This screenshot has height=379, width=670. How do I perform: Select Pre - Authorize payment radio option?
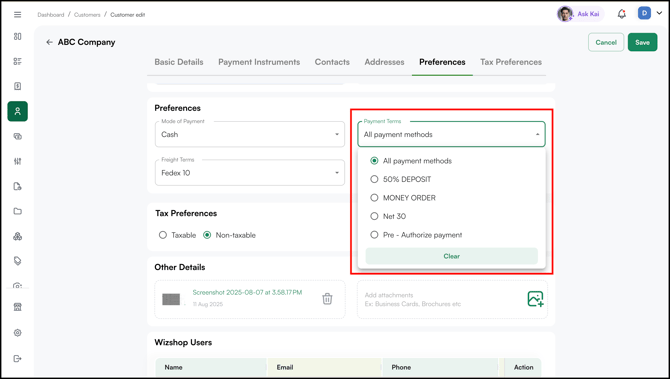tap(374, 235)
